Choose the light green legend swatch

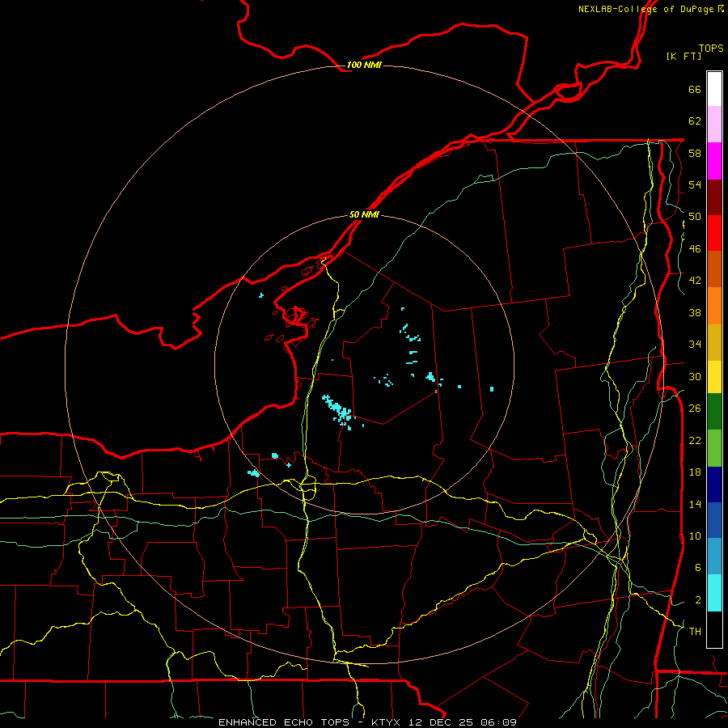coord(714,448)
